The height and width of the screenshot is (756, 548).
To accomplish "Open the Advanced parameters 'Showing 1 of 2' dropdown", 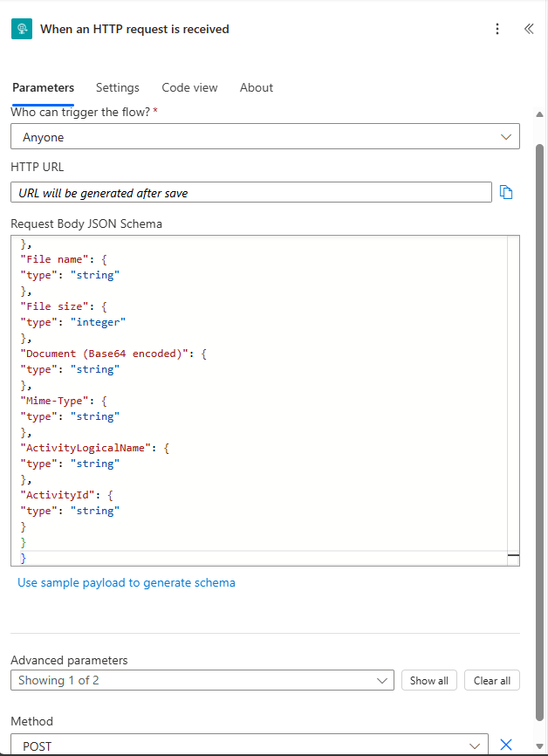I will [x=205, y=680].
